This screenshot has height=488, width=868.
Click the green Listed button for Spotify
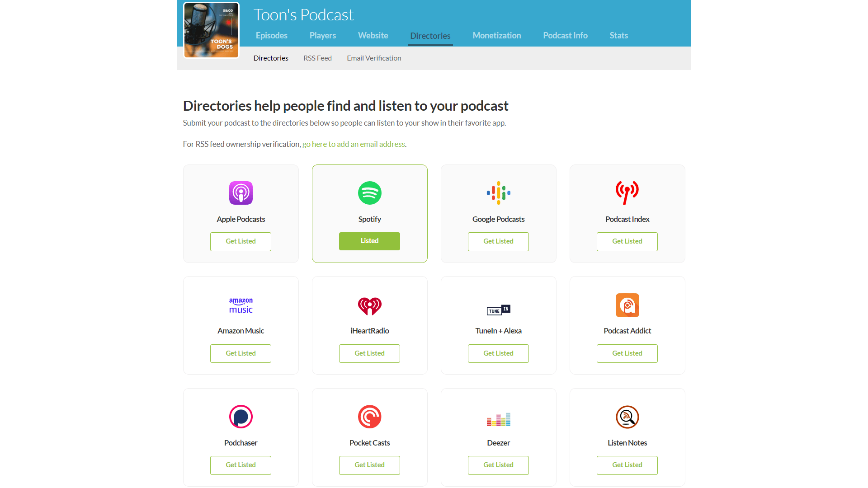(x=369, y=241)
